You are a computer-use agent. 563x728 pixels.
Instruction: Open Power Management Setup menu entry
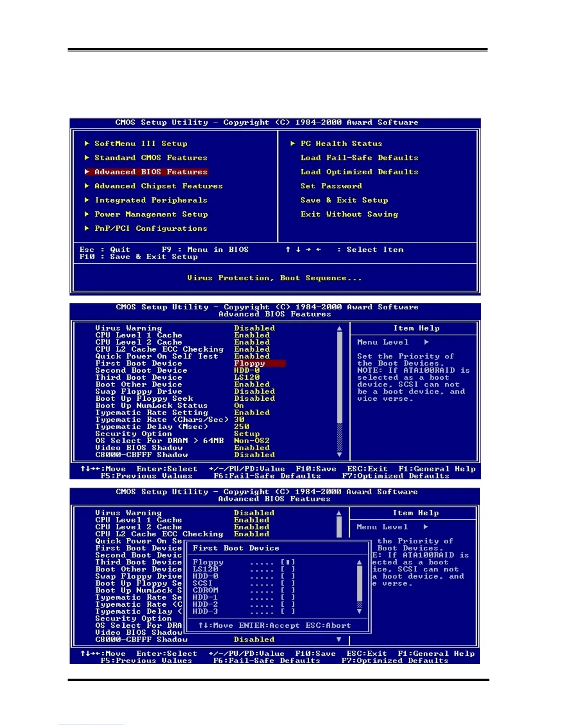pyautogui.click(x=151, y=214)
